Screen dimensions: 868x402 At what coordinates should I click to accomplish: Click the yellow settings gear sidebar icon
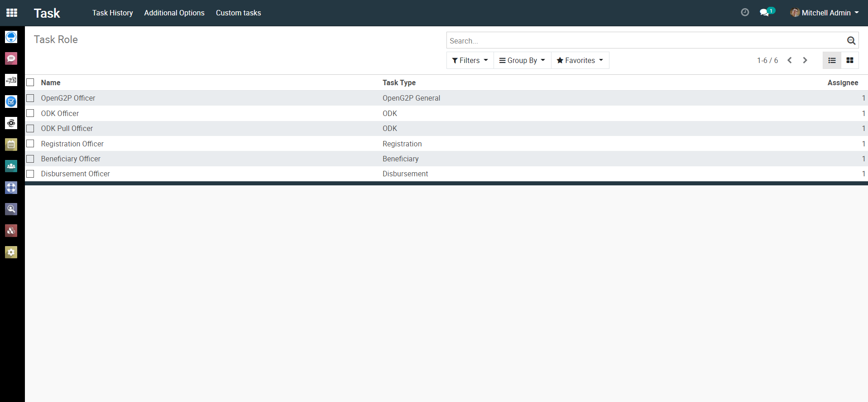(11, 252)
